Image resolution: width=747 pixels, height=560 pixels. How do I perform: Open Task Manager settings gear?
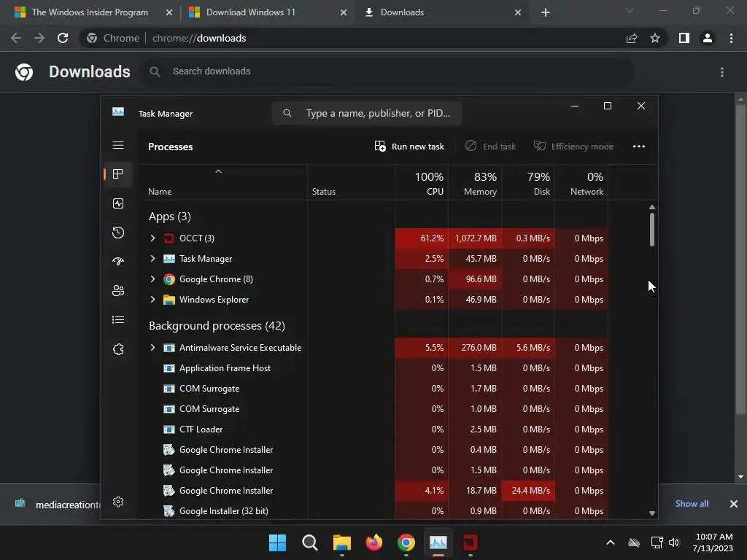coord(118,502)
